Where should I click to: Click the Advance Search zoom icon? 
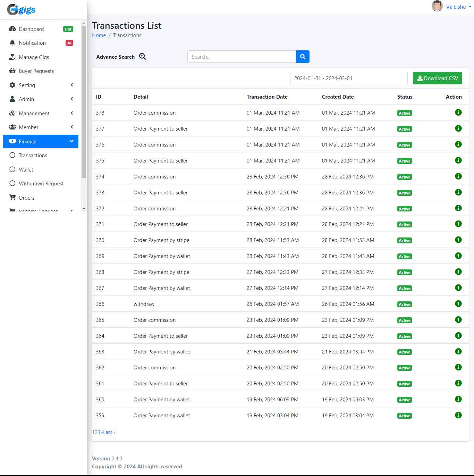point(143,57)
